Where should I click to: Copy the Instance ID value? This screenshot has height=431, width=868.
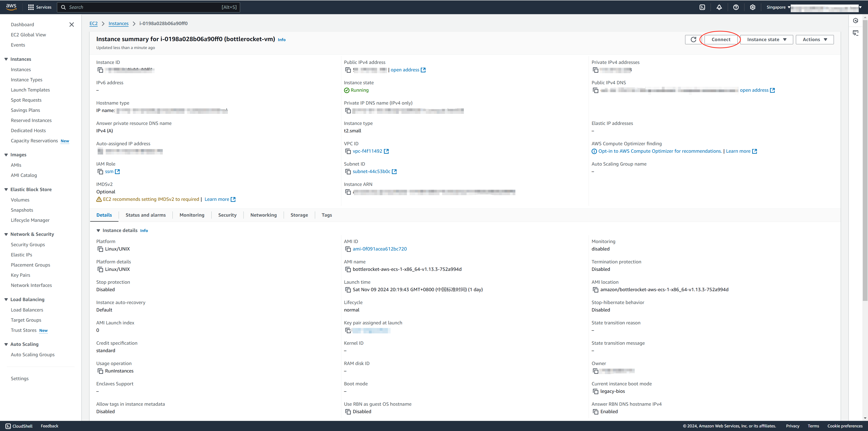pos(100,70)
